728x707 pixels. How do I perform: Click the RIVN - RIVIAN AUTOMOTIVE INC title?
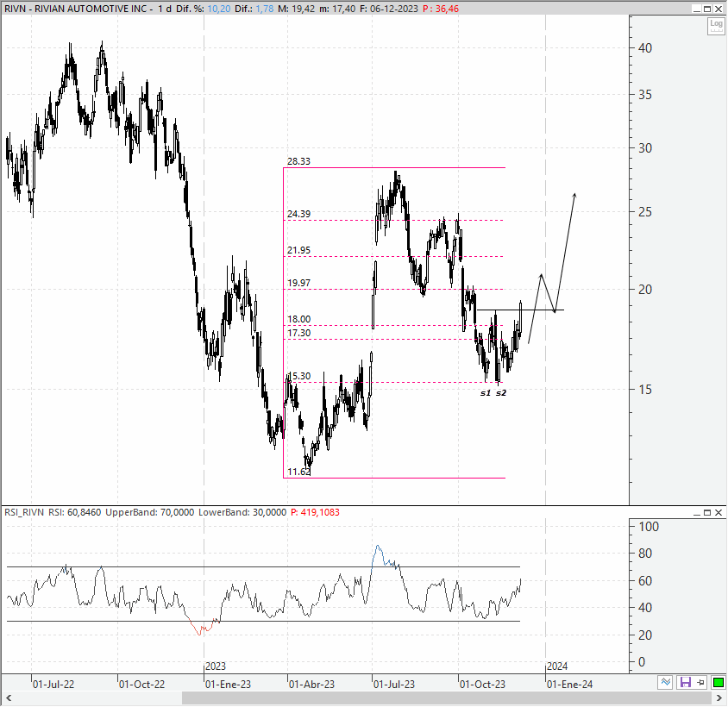click(76, 9)
